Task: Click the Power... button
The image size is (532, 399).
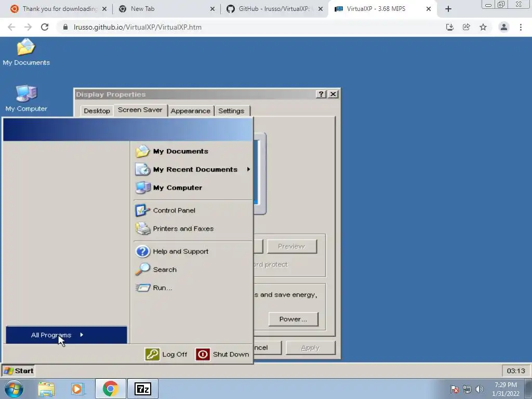Action: (x=293, y=319)
